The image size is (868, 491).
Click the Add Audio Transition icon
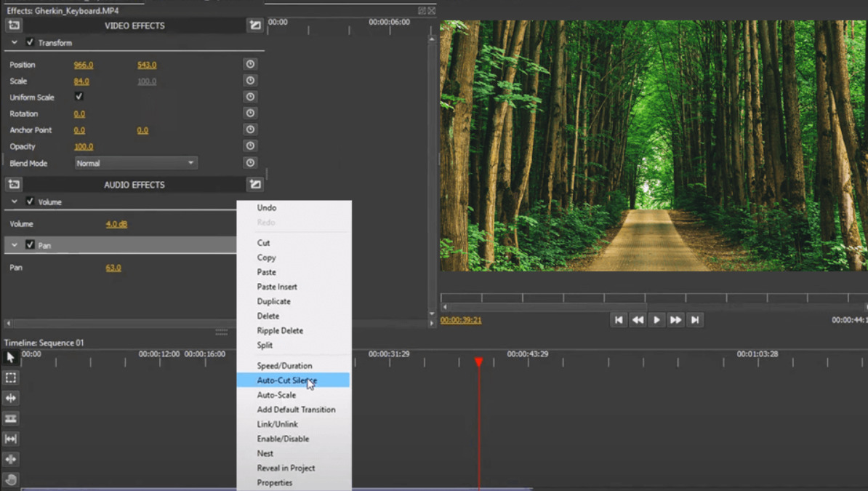click(x=255, y=184)
